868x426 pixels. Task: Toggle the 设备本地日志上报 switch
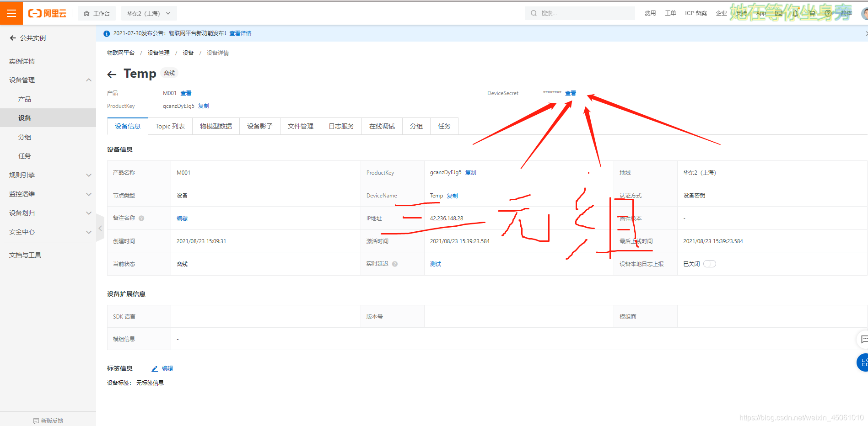pyautogui.click(x=710, y=264)
